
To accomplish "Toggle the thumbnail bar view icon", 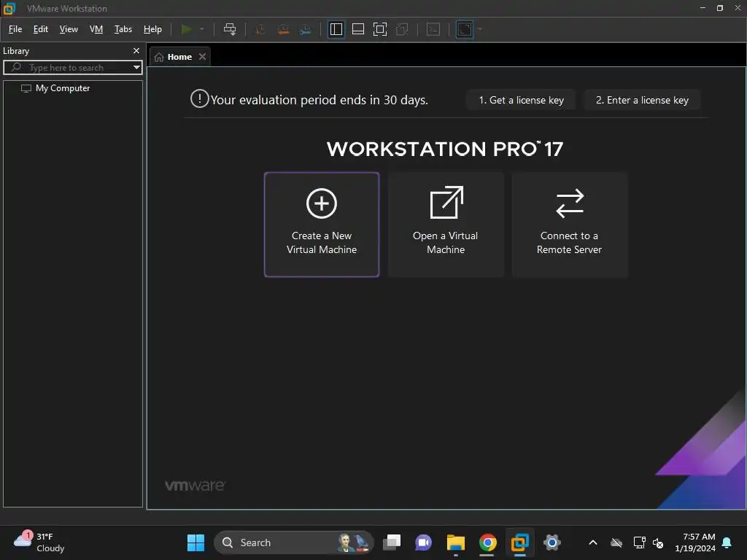I will click(357, 29).
